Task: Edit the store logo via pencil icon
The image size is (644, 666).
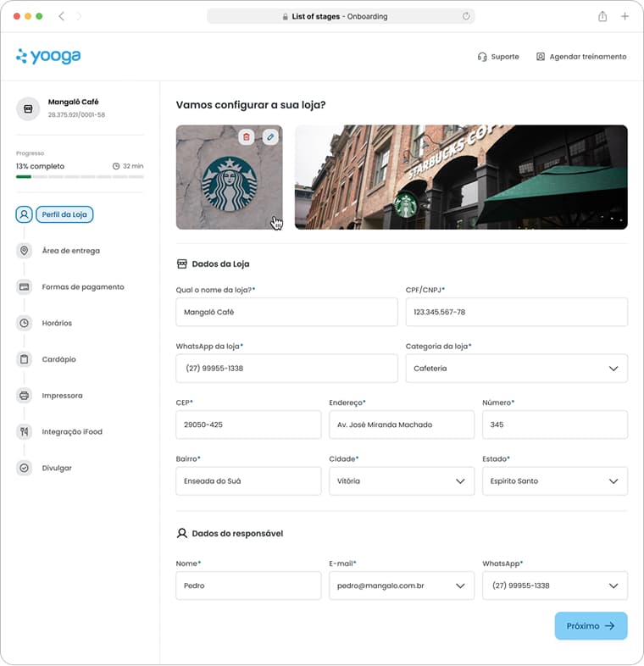Action: tap(270, 136)
